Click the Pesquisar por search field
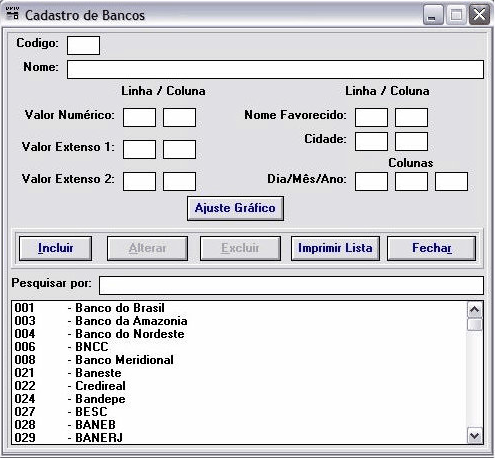The height and width of the screenshot is (458, 495). click(x=291, y=285)
